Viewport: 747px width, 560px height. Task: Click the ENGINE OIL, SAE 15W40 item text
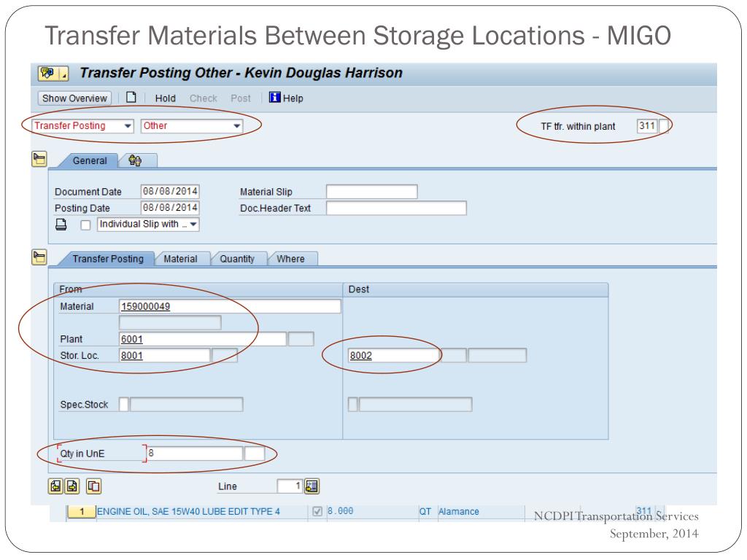pos(188,511)
